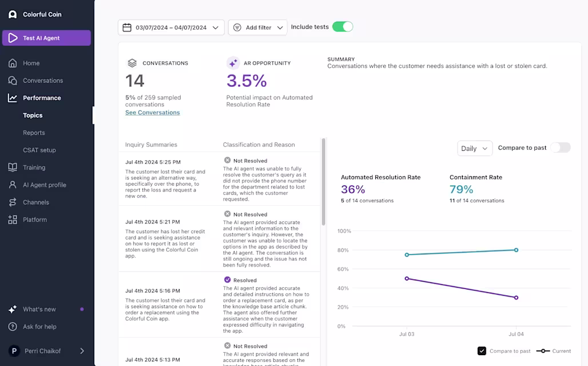588x366 pixels.
Task: Click the Channels icon in sidebar
Action: click(x=13, y=202)
